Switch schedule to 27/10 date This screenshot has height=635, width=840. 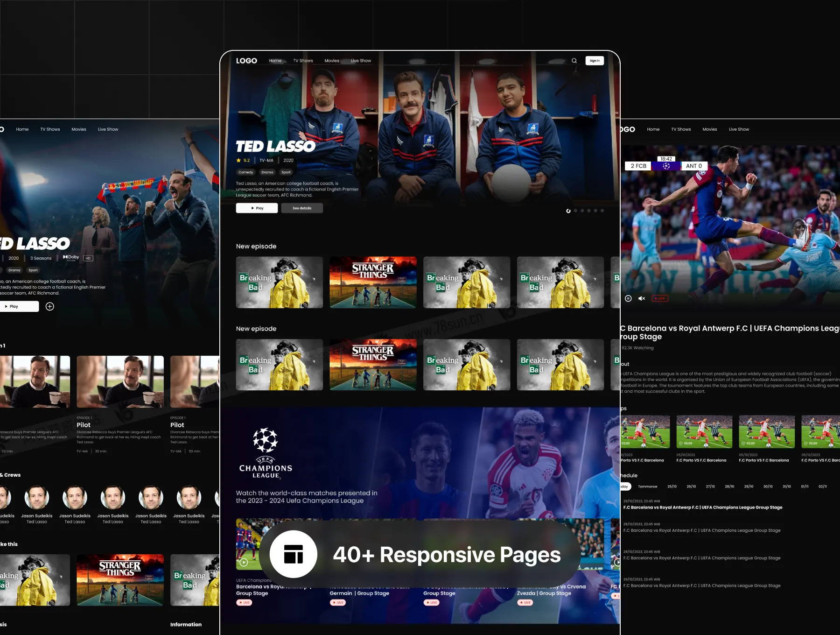pyautogui.click(x=710, y=487)
